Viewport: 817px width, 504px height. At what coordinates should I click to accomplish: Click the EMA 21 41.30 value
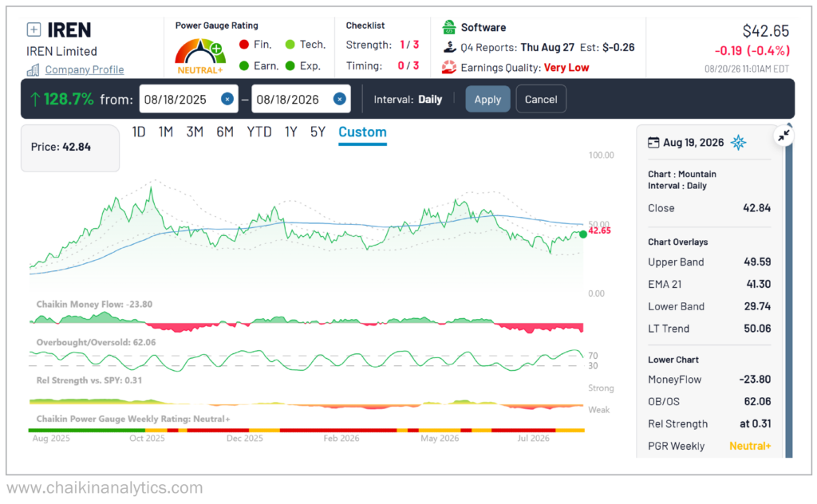click(x=758, y=284)
